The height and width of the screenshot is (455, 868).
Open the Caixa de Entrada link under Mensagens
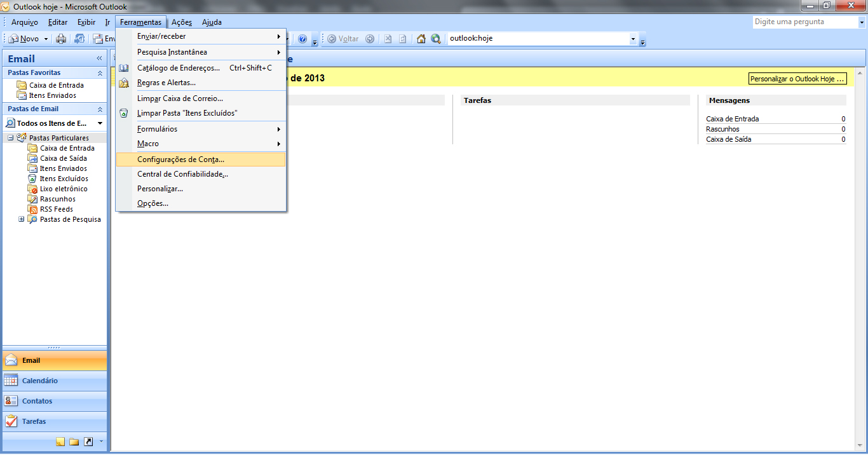tap(732, 119)
